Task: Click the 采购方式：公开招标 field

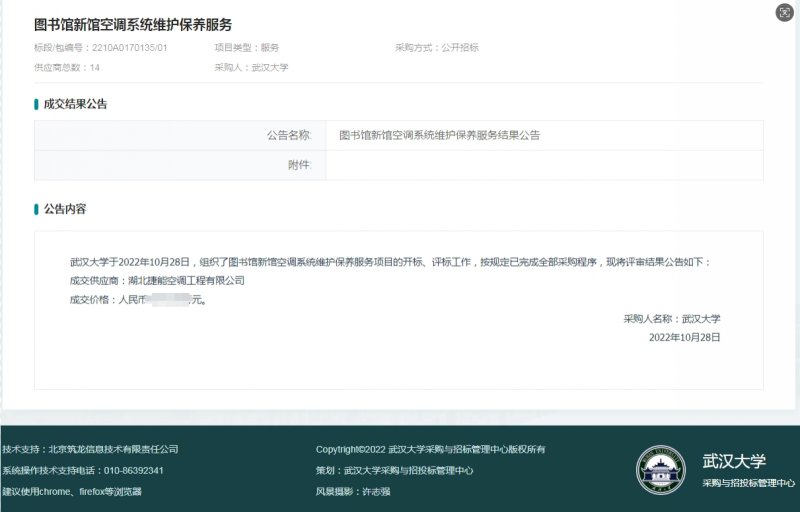Action: point(436,47)
